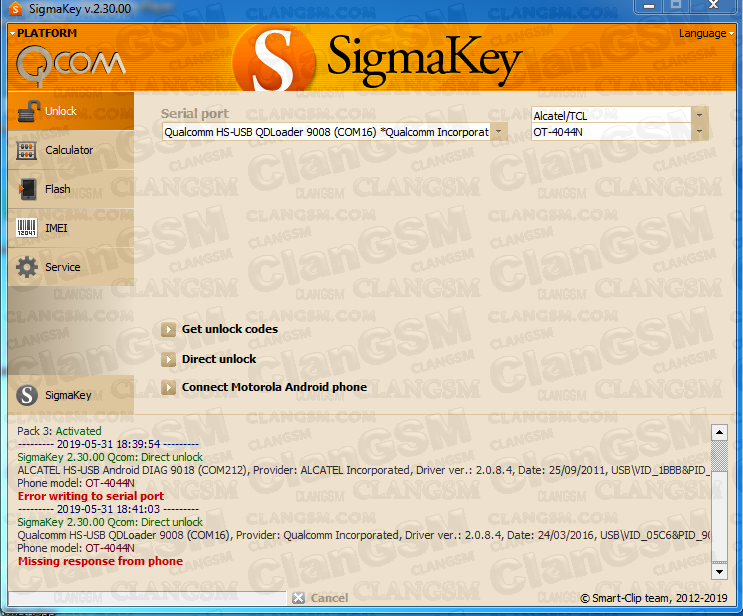Screen dimensions: 743x616
Task: Click log error 'Error writing to serial port'
Action: point(91,496)
